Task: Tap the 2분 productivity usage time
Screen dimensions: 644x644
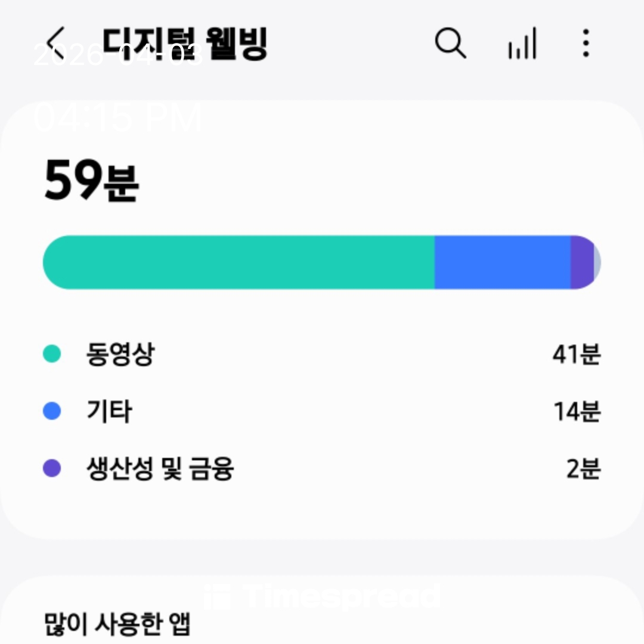Action: [x=583, y=469]
